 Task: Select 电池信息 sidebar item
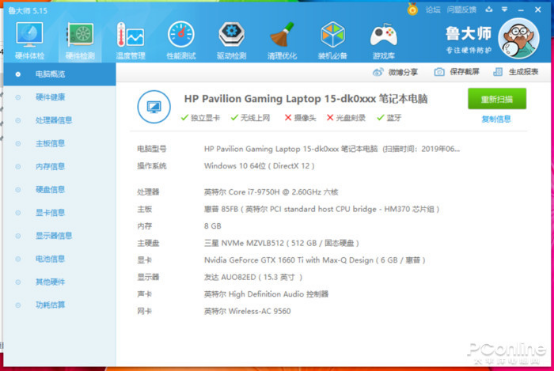[x=50, y=259]
